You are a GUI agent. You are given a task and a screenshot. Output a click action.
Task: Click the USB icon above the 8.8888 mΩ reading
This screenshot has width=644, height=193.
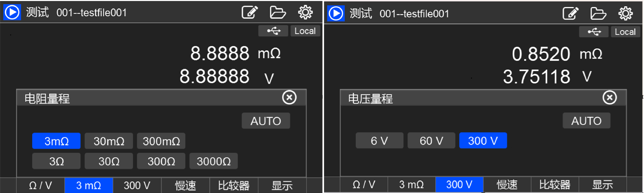tap(273, 31)
